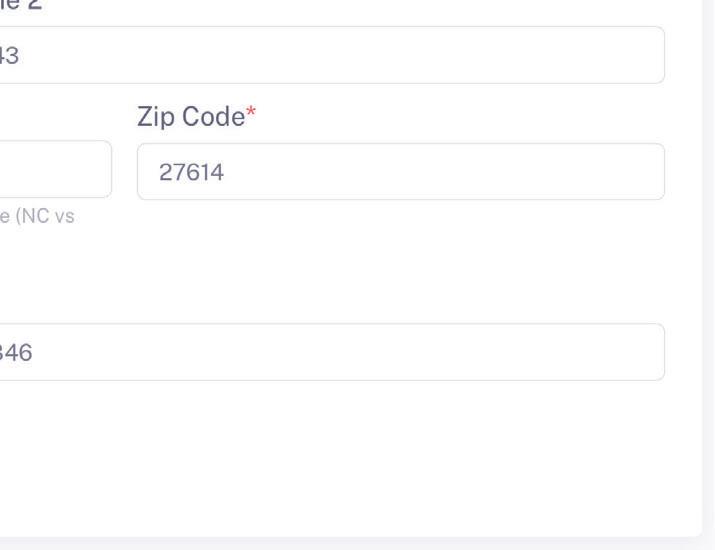Viewport: 715px width, 550px height.
Task: Click the bottom field ending in "346"
Action: (332, 352)
